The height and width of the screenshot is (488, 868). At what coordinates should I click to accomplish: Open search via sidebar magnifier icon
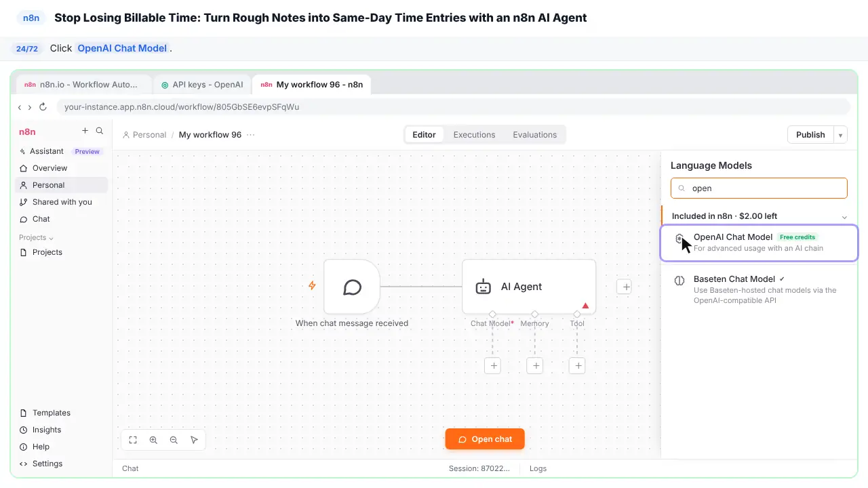(x=100, y=131)
